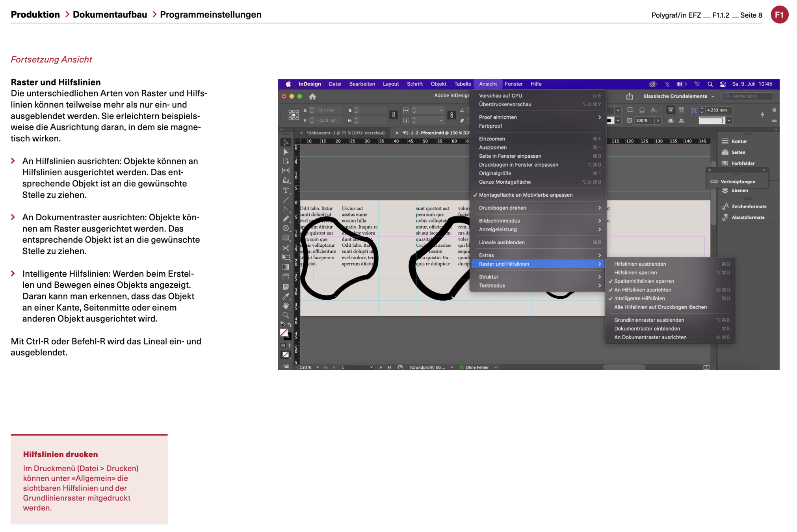Uncheck Spaltenhilfslinien sperren
The image size is (797, 532).
click(x=644, y=281)
